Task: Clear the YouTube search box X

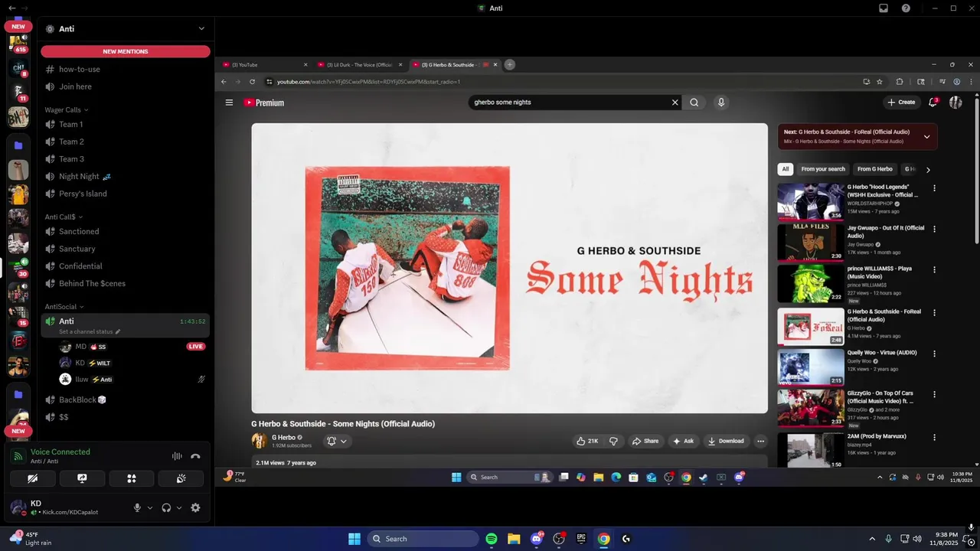Action: [x=675, y=103]
